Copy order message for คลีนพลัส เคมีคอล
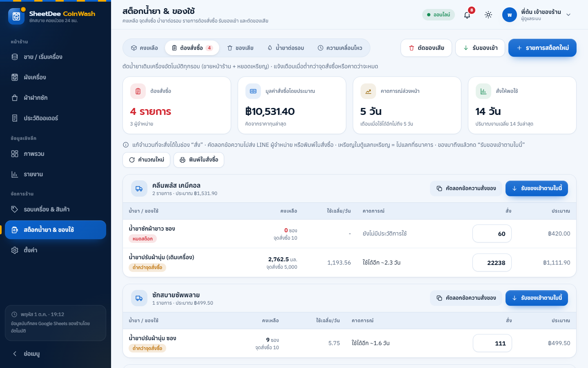The width and height of the screenshot is (588, 368). coord(466,188)
